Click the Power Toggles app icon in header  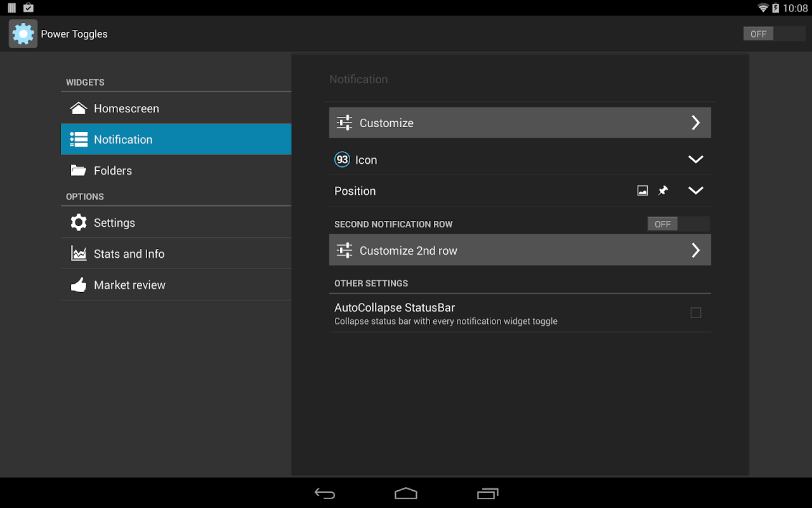tap(23, 33)
